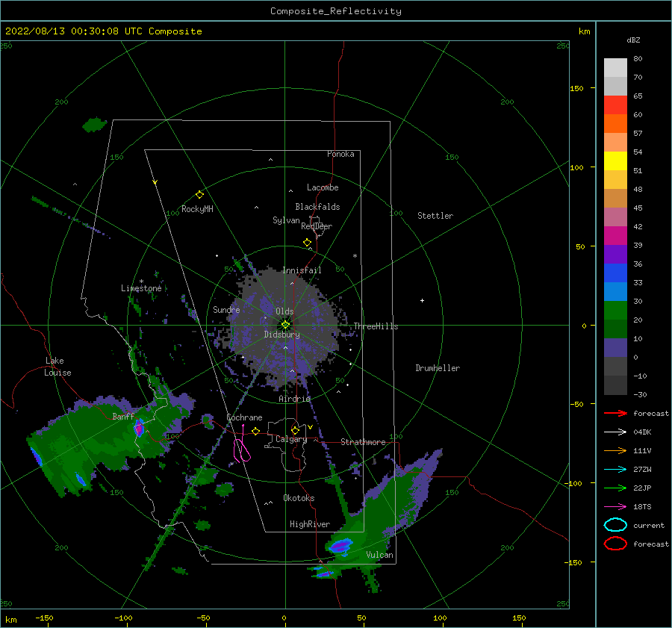Click the Limestone label
The width and height of the screenshot is (672, 628).
pyautogui.click(x=141, y=288)
